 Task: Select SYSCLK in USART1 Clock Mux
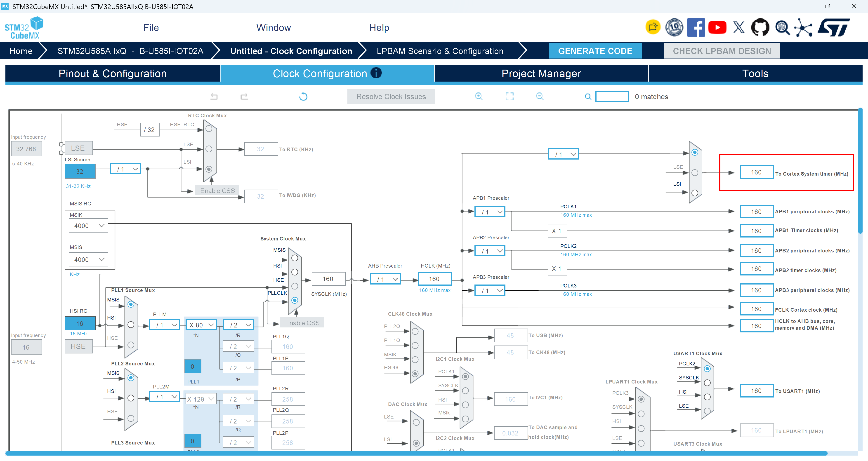(x=707, y=383)
